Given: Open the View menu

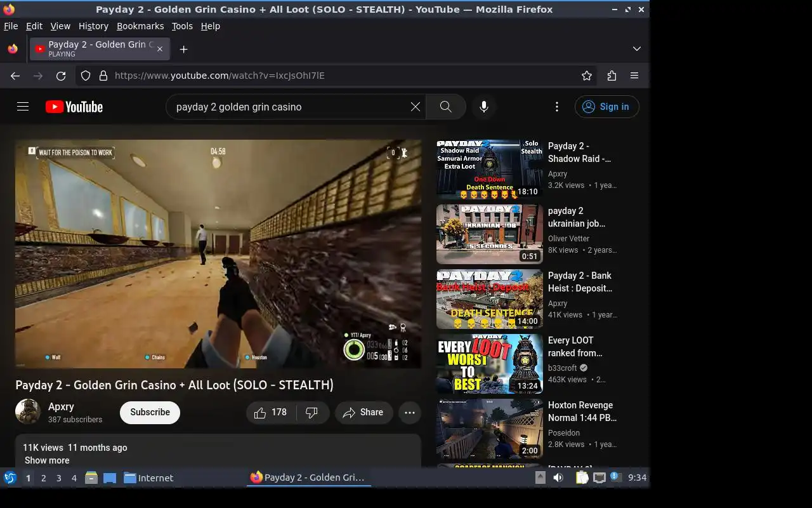Looking at the screenshot, I should 60,26.
